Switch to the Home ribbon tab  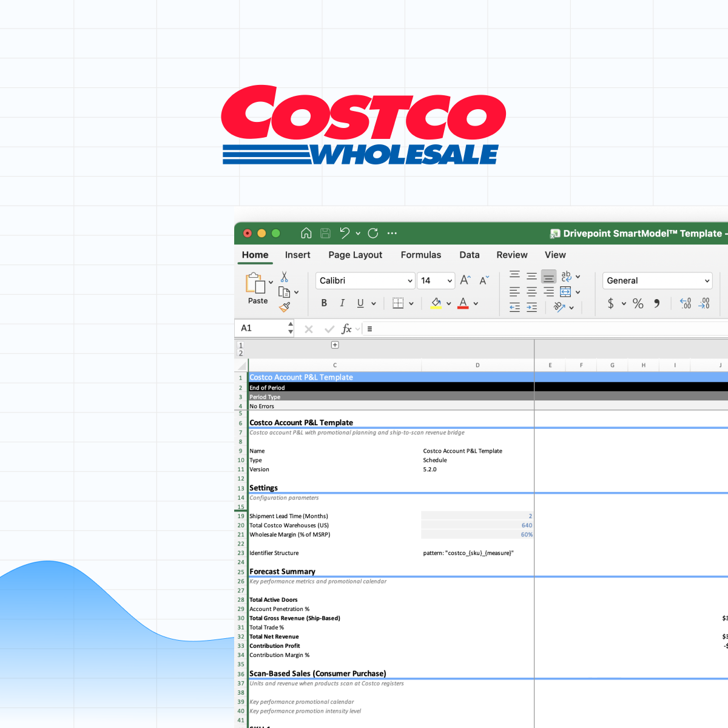pyautogui.click(x=255, y=255)
